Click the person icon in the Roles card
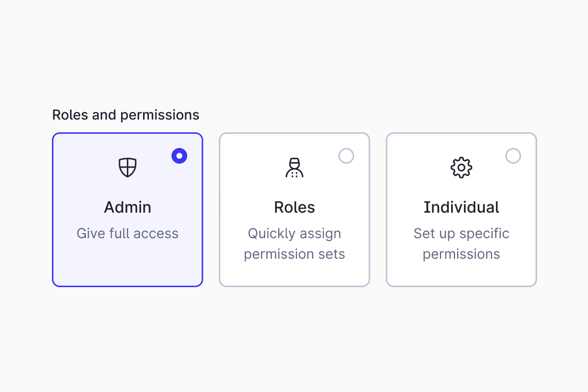588x392 pixels. [x=294, y=168]
